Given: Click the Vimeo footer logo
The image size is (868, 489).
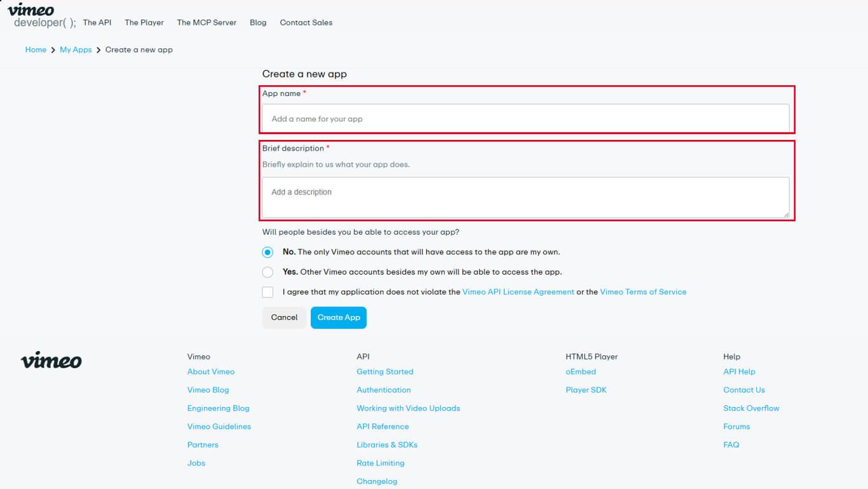Looking at the screenshot, I should pyautogui.click(x=51, y=361).
